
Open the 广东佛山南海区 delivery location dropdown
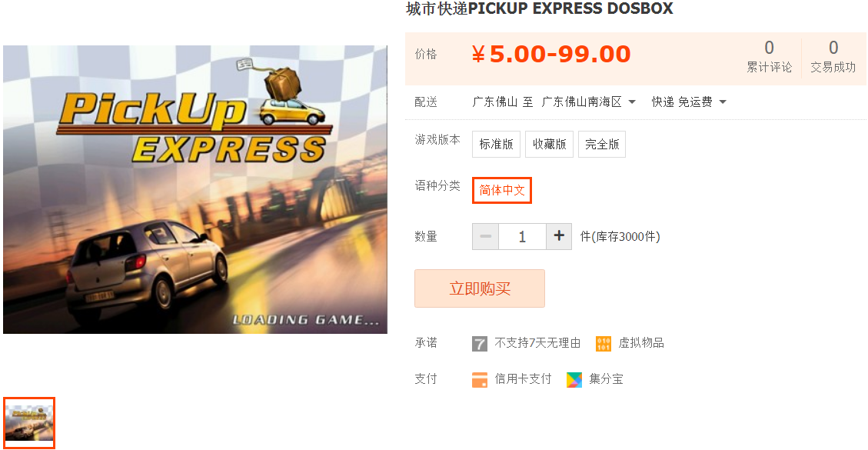coord(588,102)
